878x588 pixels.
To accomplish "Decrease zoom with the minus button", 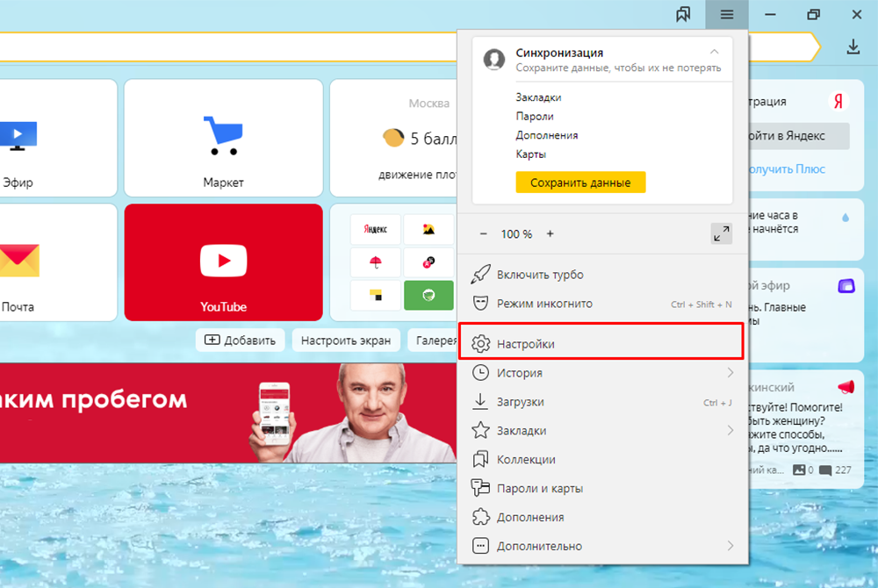I will pos(484,234).
